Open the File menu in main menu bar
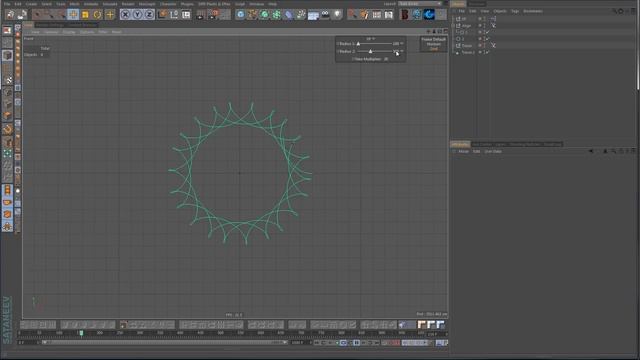The image size is (640, 360). pos(7,4)
